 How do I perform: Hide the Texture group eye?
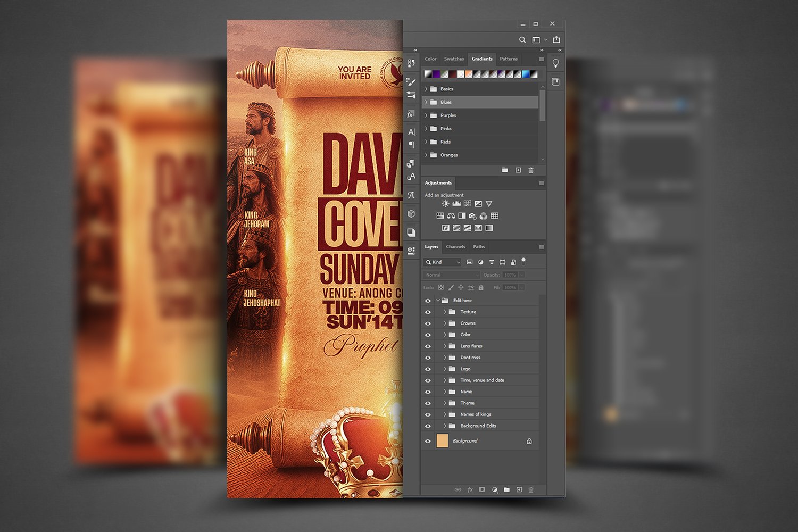[428, 312]
